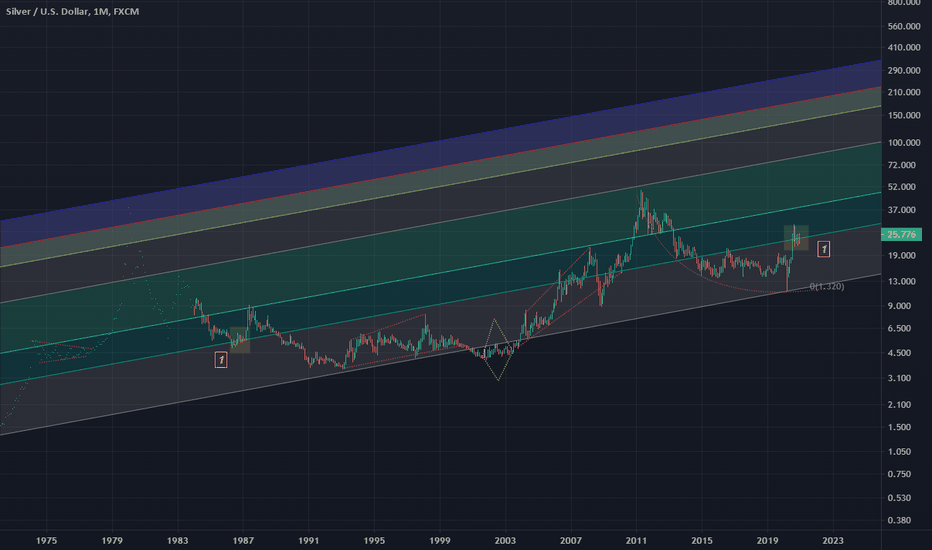Select the 2008 crash low candle

[601, 296]
